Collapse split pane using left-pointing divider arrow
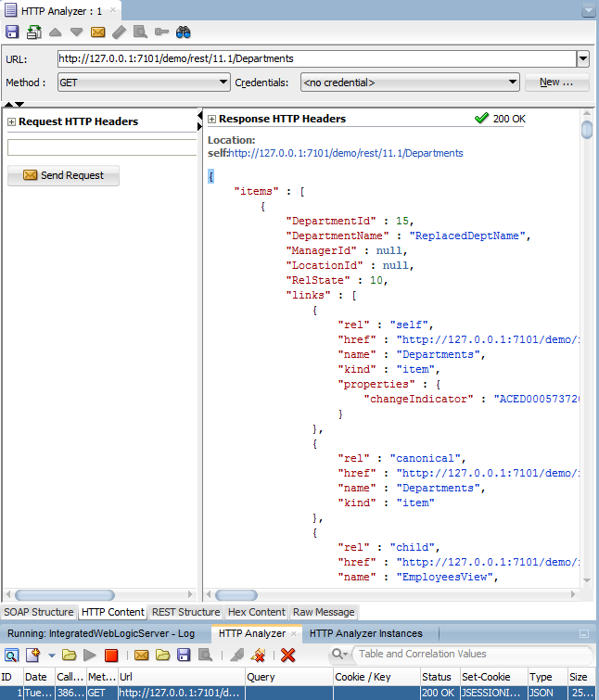Image resolution: width=599 pixels, height=700 pixels. pyautogui.click(x=199, y=117)
